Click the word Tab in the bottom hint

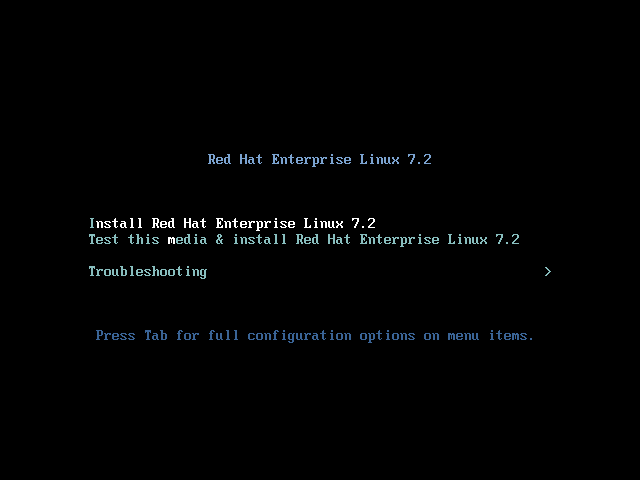(x=156, y=336)
